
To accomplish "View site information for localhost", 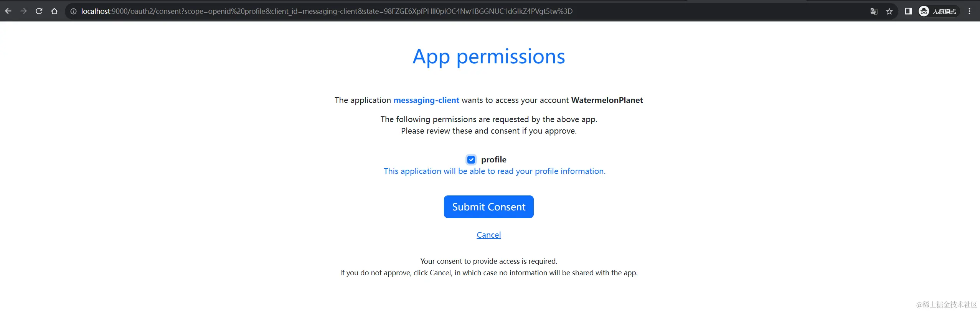I will pos(73,11).
